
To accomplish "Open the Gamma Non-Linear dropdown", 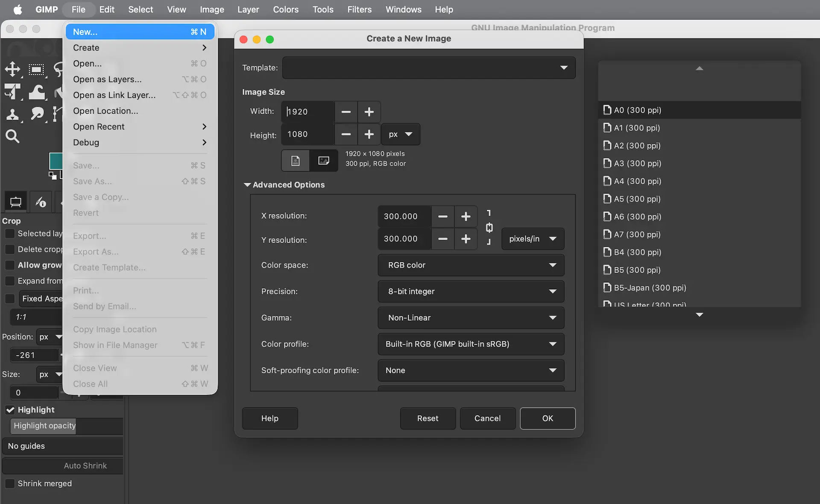I will click(471, 318).
